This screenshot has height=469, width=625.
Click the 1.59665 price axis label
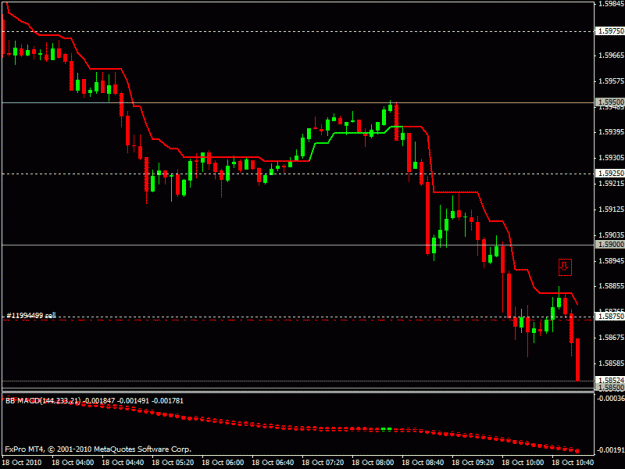(x=611, y=55)
